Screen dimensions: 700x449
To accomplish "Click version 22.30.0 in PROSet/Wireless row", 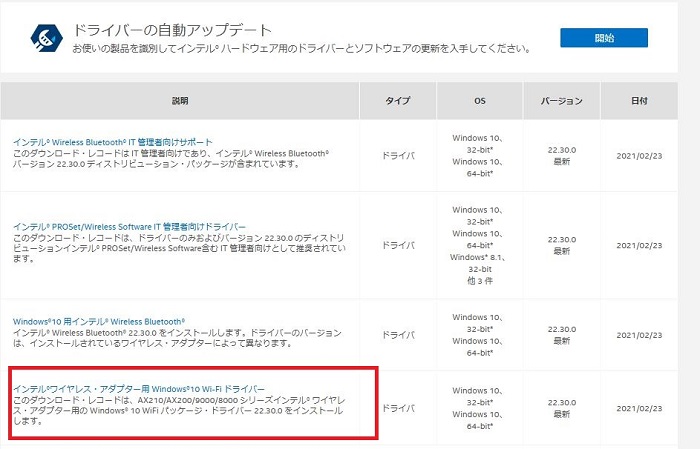I will coord(562,240).
